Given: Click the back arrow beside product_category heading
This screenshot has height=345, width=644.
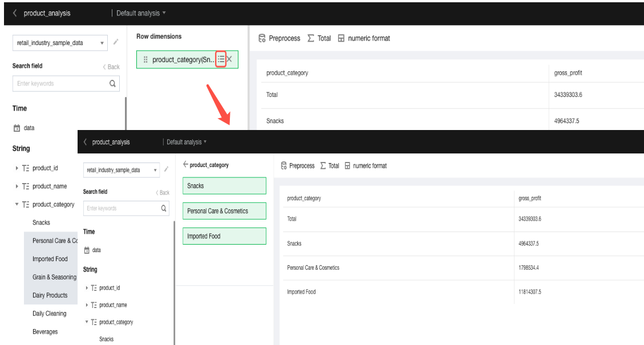Looking at the screenshot, I should [x=185, y=165].
